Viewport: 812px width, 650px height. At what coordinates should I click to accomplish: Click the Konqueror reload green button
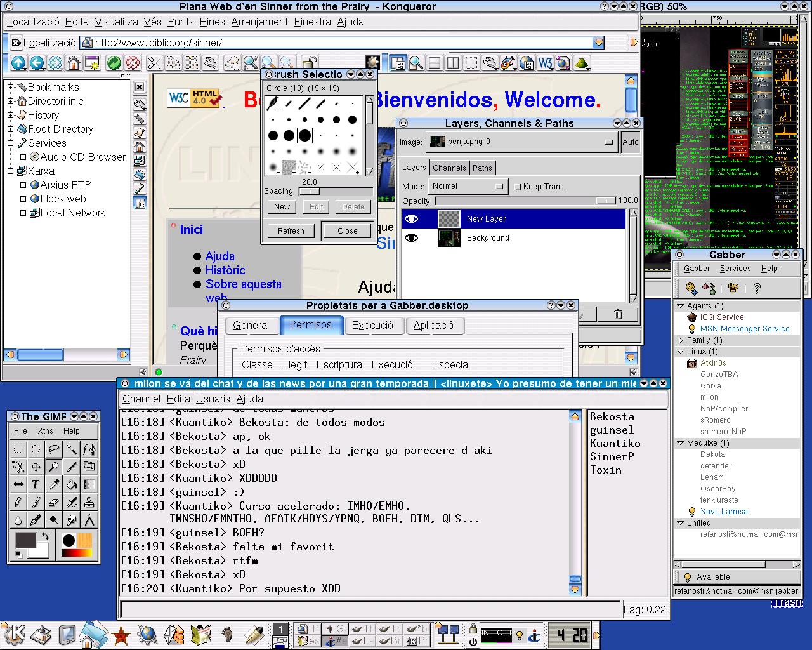click(x=114, y=63)
